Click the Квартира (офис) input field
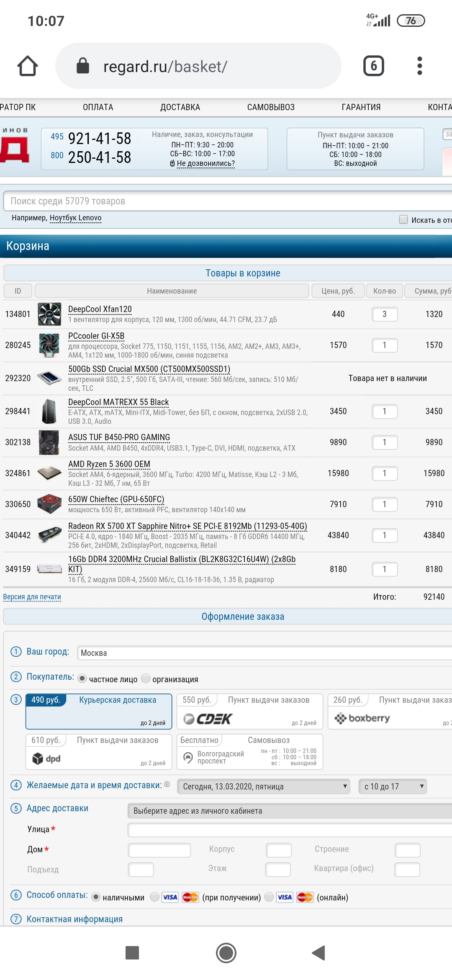This screenshot has height=980, width=452. tap(407, 869)
